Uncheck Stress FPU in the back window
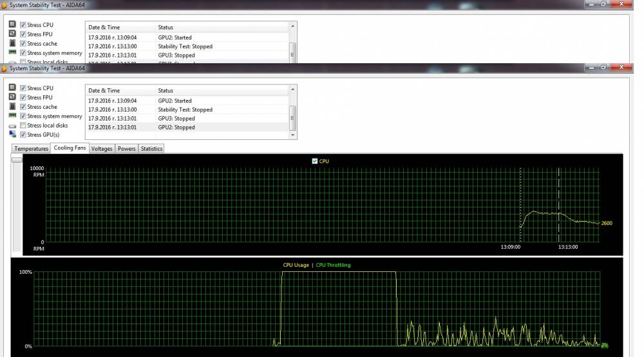Viewport: 644px width, 357px height. tap(23, 34)
